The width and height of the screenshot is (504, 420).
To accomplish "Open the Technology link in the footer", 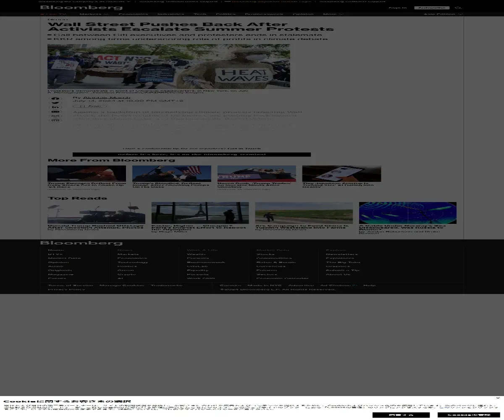I will click(x=133, y=262).
